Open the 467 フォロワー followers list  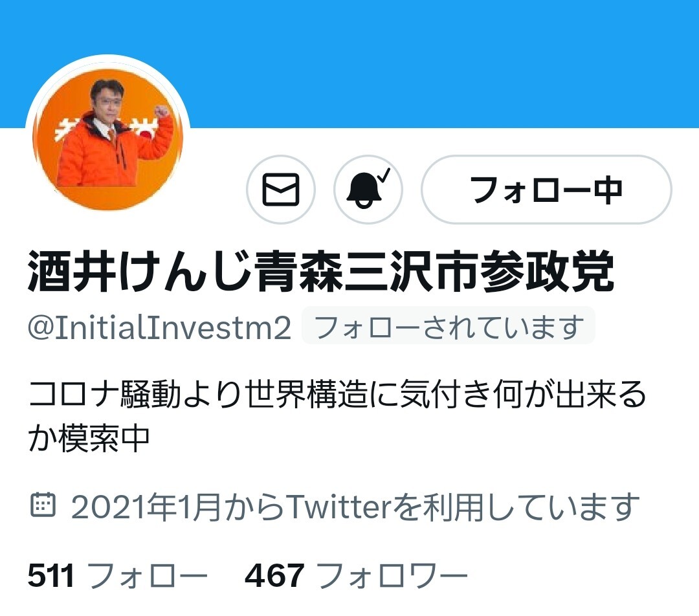356,576
